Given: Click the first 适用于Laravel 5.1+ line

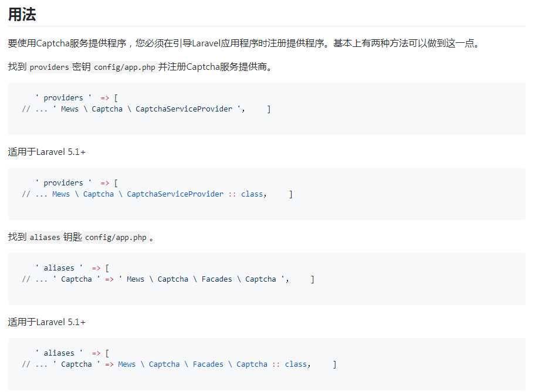Looking at the screenshot, I should pos(46,152).
